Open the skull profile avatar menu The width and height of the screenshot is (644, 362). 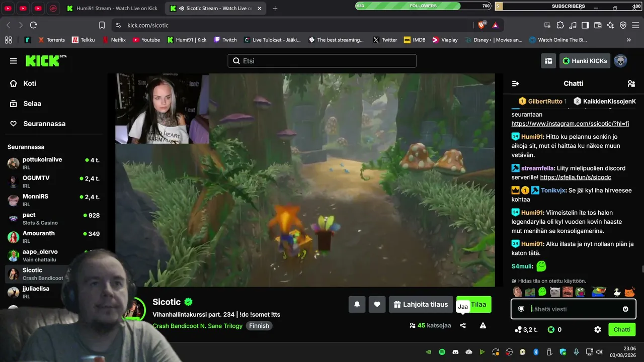620,61
